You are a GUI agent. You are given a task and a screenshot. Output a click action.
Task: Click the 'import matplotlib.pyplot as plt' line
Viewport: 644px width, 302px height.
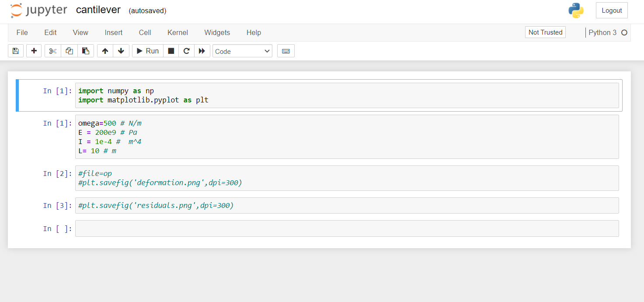point(143,100)
